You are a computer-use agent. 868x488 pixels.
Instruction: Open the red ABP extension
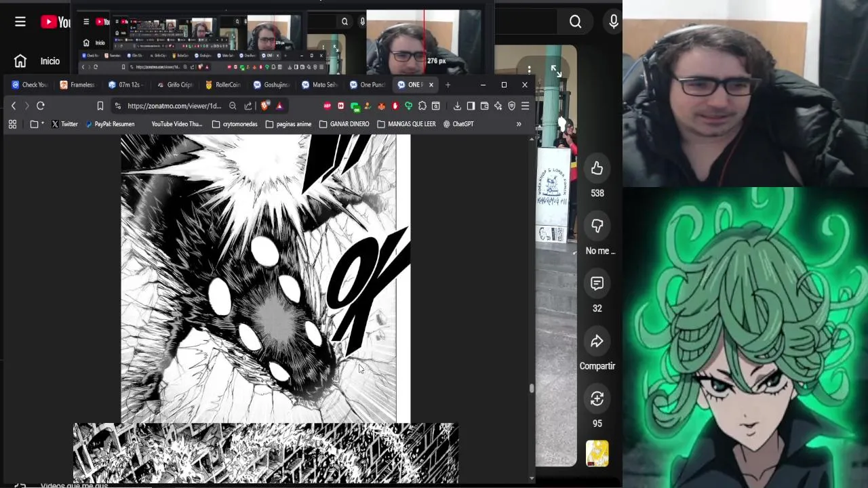point(328,106)
